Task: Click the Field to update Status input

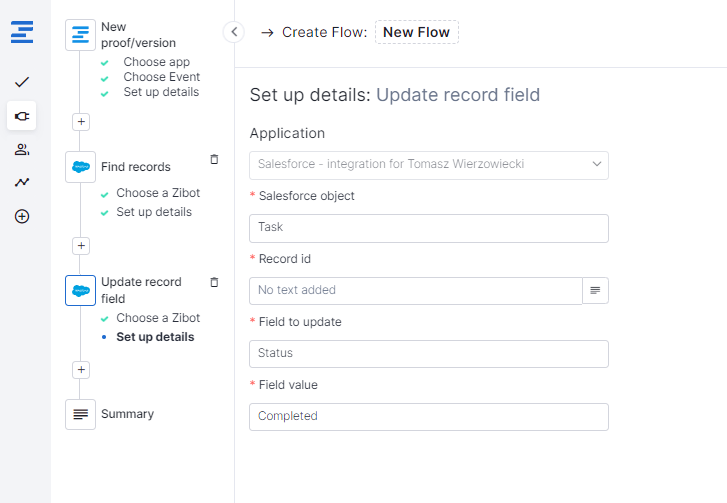Action: pyautogui.click(x=429, y=354)
